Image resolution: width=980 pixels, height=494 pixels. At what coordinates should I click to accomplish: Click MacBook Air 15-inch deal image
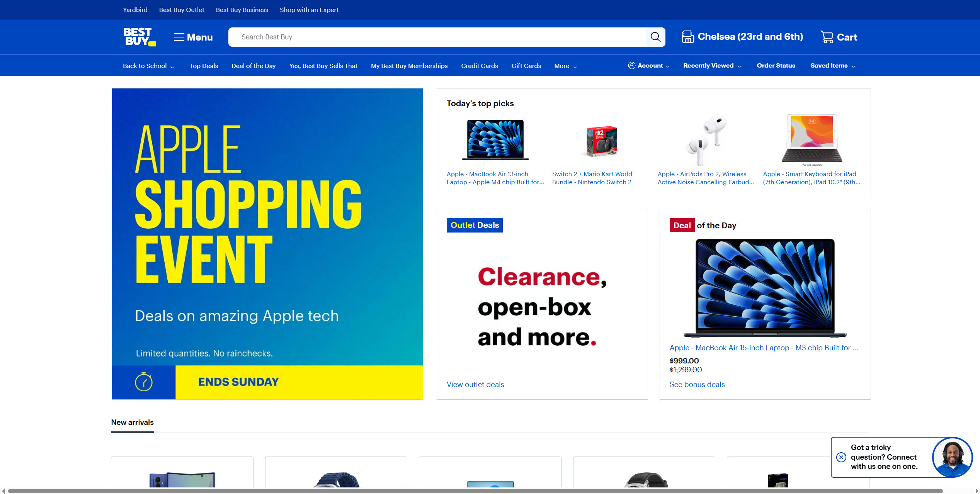765,288
